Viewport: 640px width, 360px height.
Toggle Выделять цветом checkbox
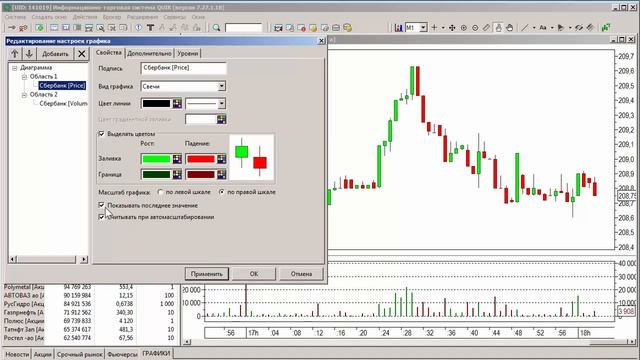[x=102, y=133]
